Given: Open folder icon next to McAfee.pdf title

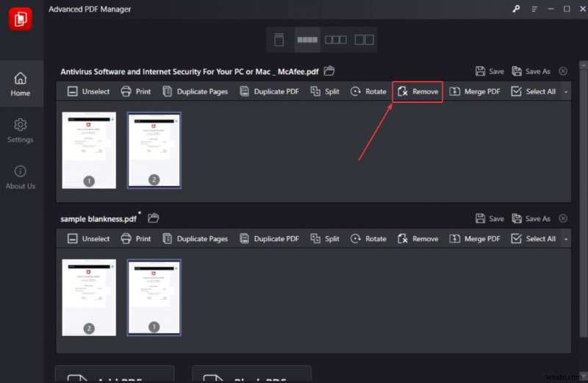Looking at the screenshot, I should pos(329,71).
